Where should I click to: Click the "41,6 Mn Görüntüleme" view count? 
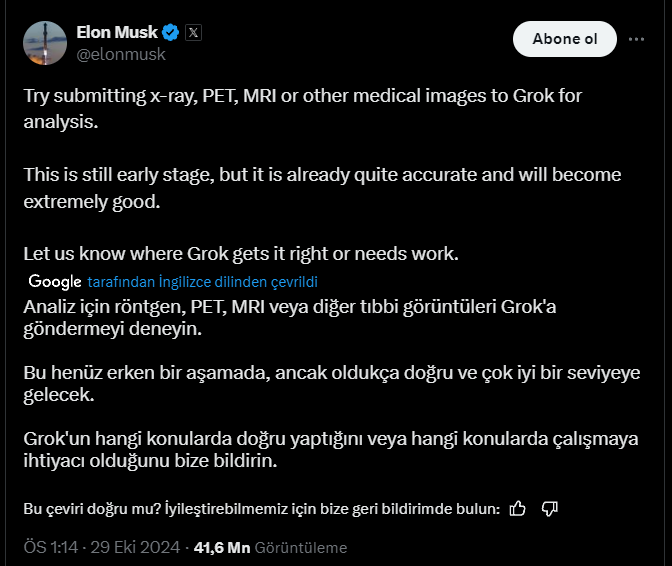270,547
